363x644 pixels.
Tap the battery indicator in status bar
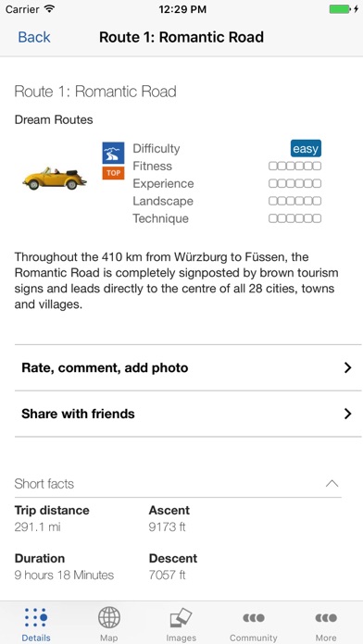[340, 9]
